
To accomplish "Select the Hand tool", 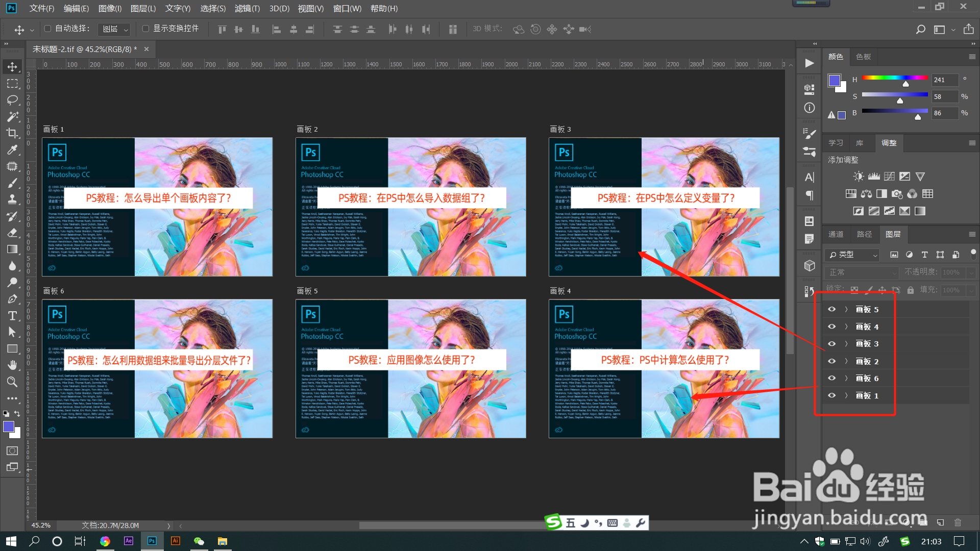I will [x=12, y=365].
